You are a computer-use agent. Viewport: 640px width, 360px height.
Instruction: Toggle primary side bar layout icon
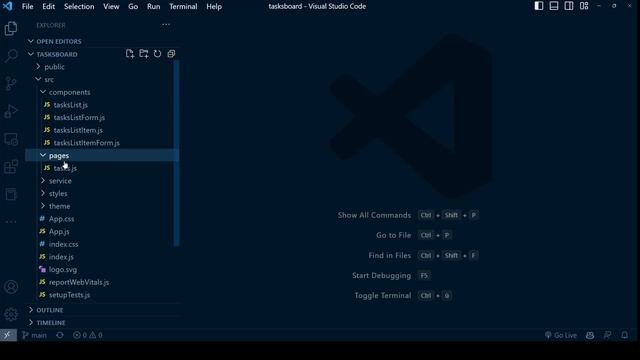pos(539,6)
